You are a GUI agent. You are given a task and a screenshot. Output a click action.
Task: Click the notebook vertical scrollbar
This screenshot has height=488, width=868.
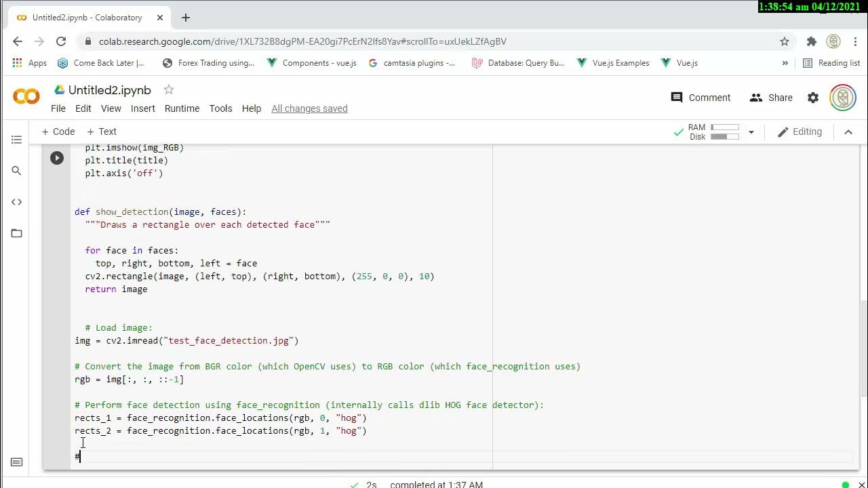click(x=864, y=350)
